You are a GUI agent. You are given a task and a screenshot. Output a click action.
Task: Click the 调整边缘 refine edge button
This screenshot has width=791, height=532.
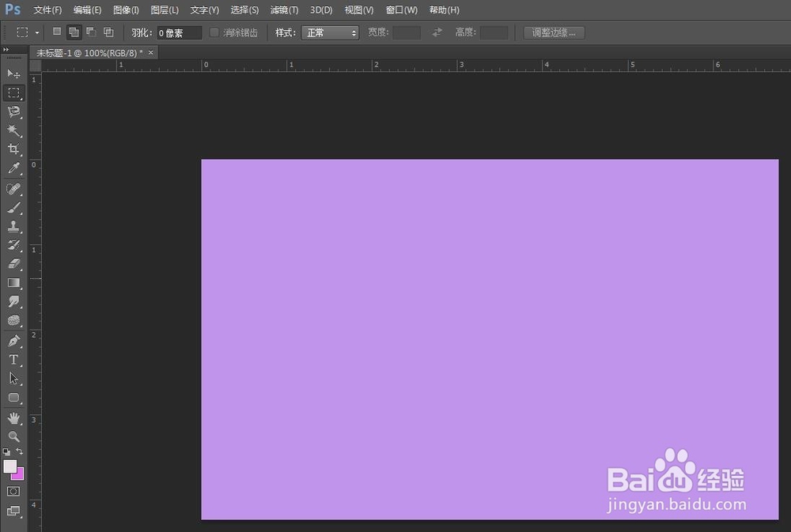(554, 32)
